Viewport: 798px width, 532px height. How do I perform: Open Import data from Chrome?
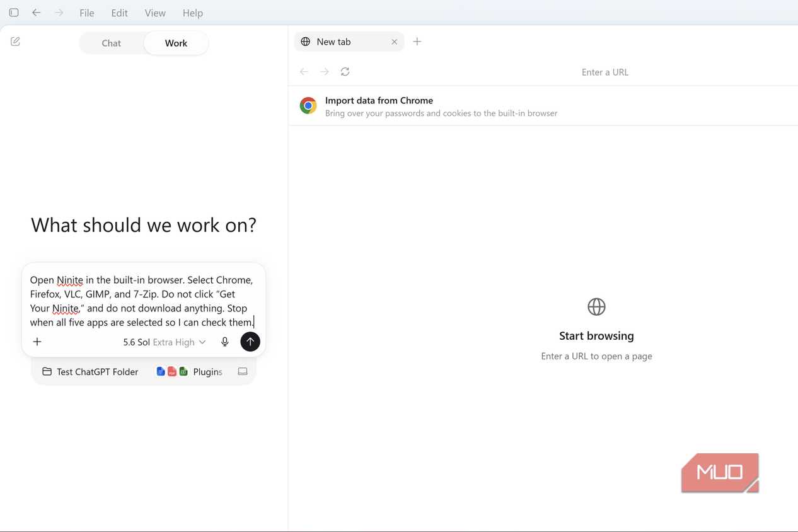tap(543, 106)
